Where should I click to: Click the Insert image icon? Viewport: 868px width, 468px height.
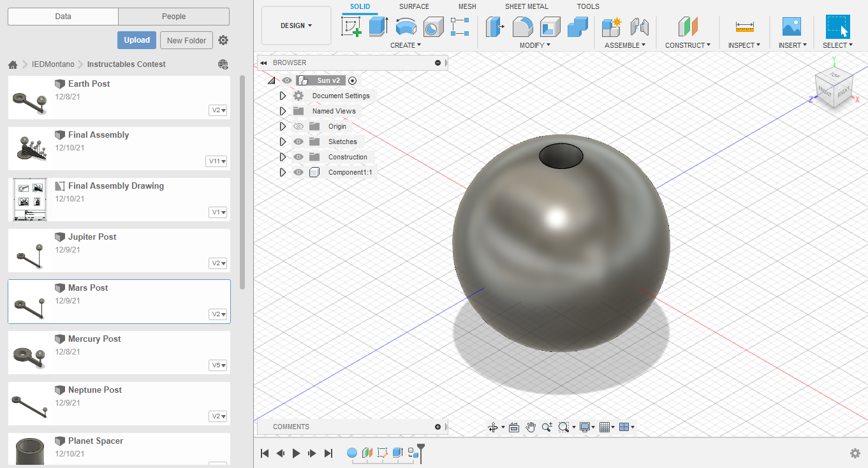(791, 27)
